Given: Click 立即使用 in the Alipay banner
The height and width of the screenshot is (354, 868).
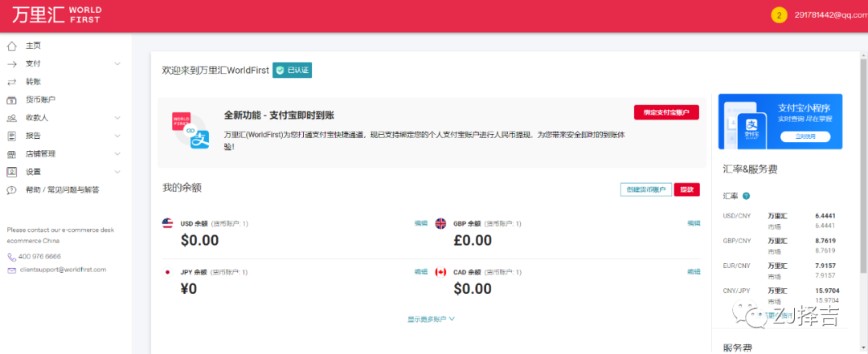Looking at the screenshot, I should click(x=805, y=136).
